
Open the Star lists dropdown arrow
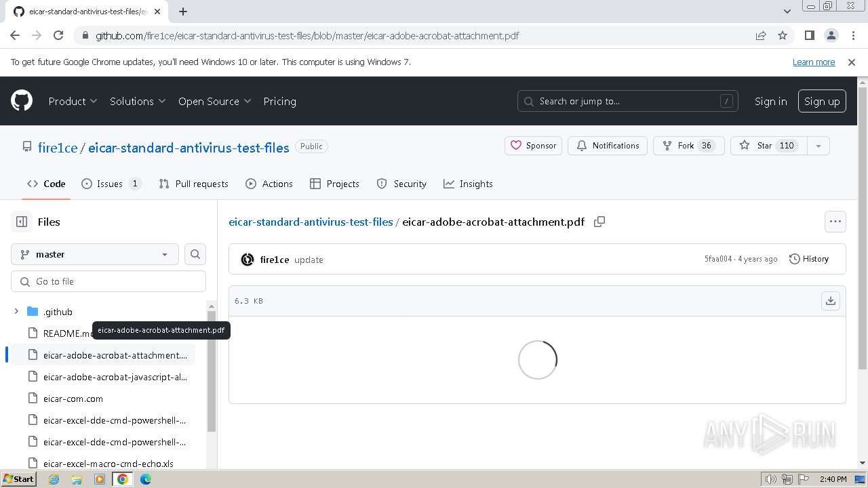point(818,146)
